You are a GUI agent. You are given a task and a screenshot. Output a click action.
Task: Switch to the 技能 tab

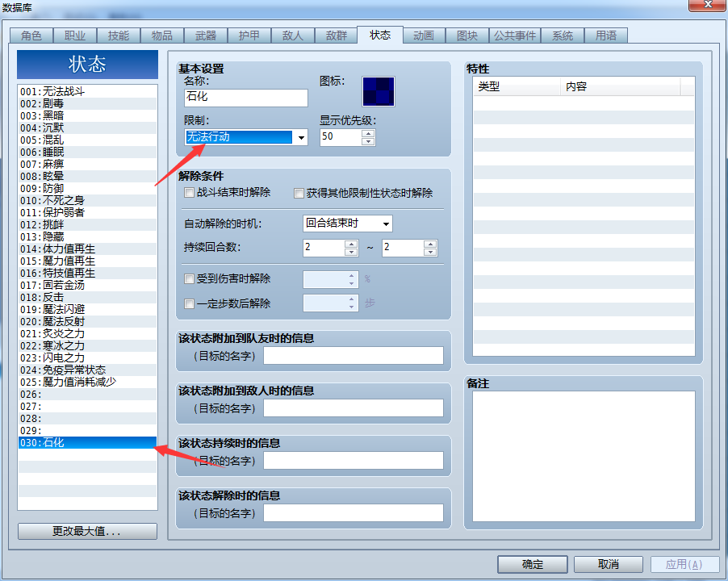(x=119, y=36)
